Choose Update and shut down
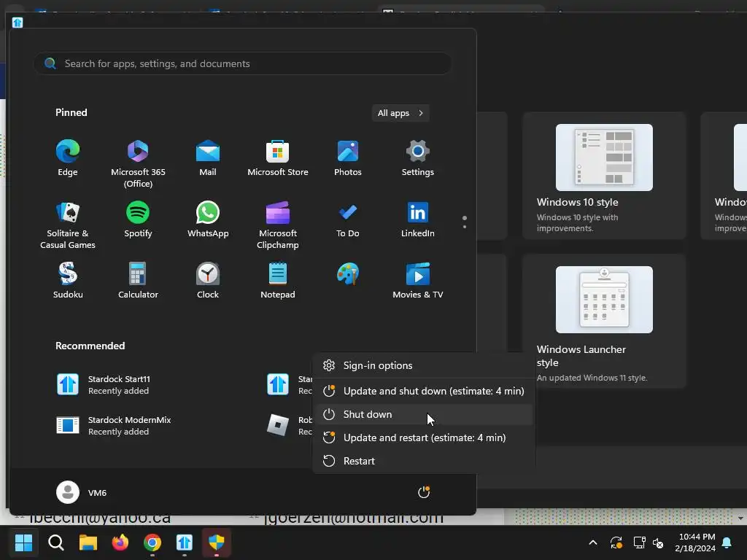The width and height of the screenshot is (747, 560). coord(424,391)
